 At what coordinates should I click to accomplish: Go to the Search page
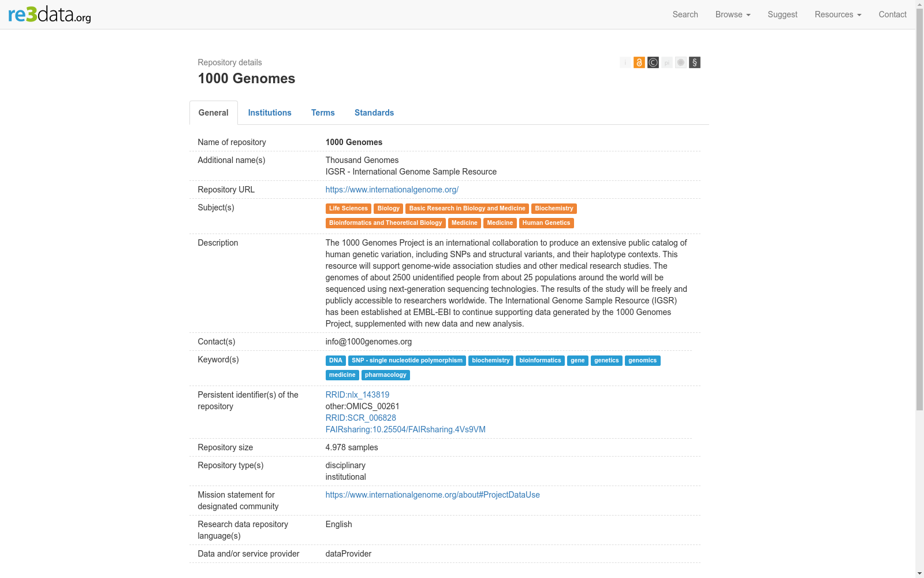pos(685,14)
